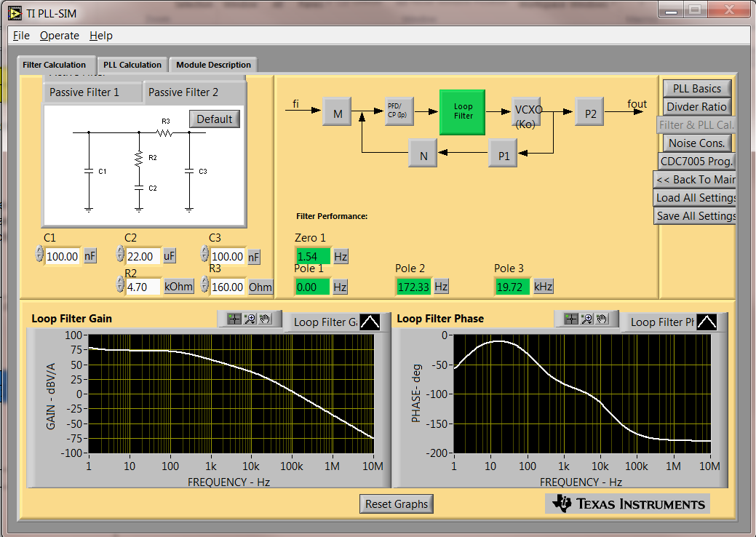Click the R3 value field 160.00

(x=228, y=287)
